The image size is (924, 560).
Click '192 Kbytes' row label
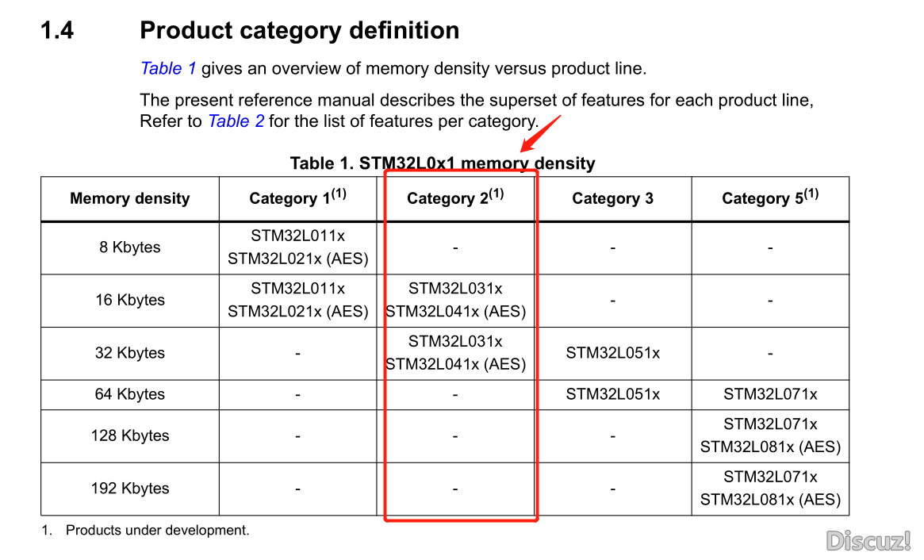click(x=129, y=489)
